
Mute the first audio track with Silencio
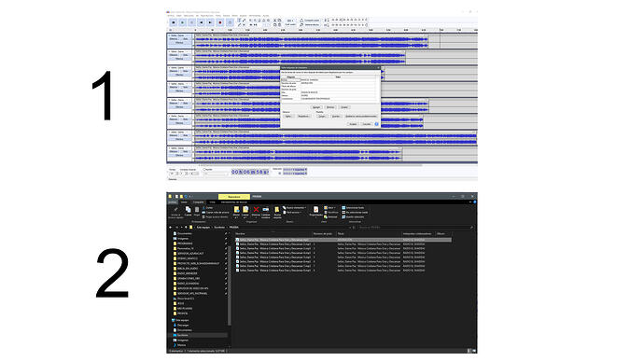pos(174,39)
